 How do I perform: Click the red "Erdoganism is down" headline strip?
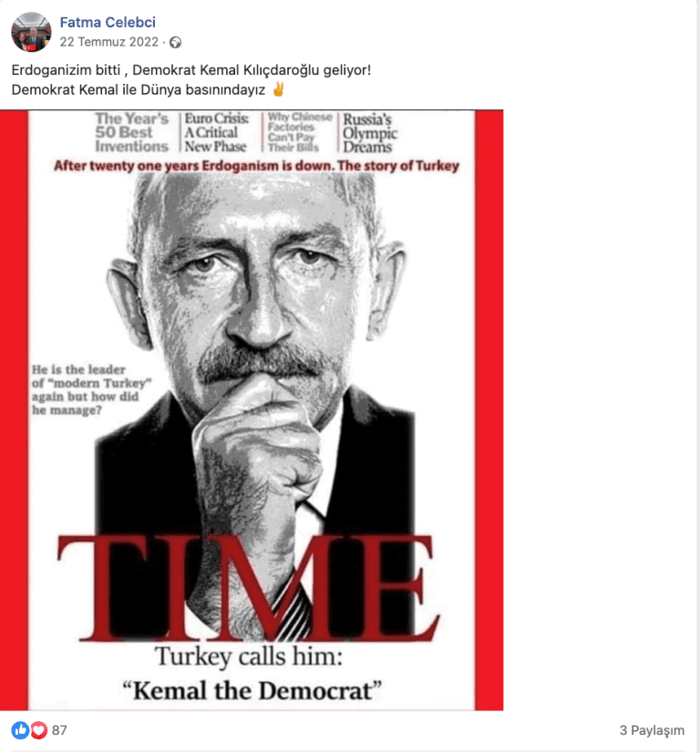[256, 166]
